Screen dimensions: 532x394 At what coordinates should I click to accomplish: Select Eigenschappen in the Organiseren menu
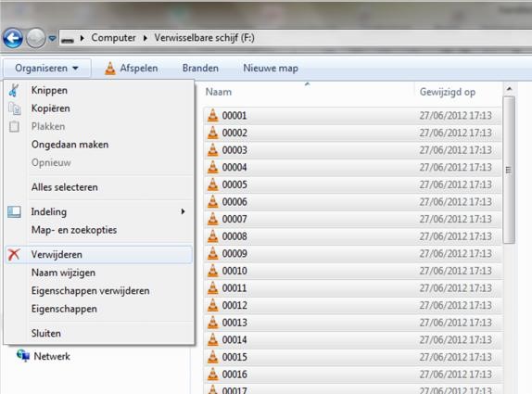point(64,309)
